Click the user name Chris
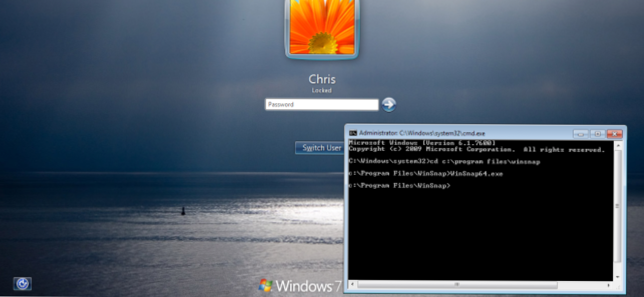The height and width of the screenshot is (297, 644). [x=322, y=79]
